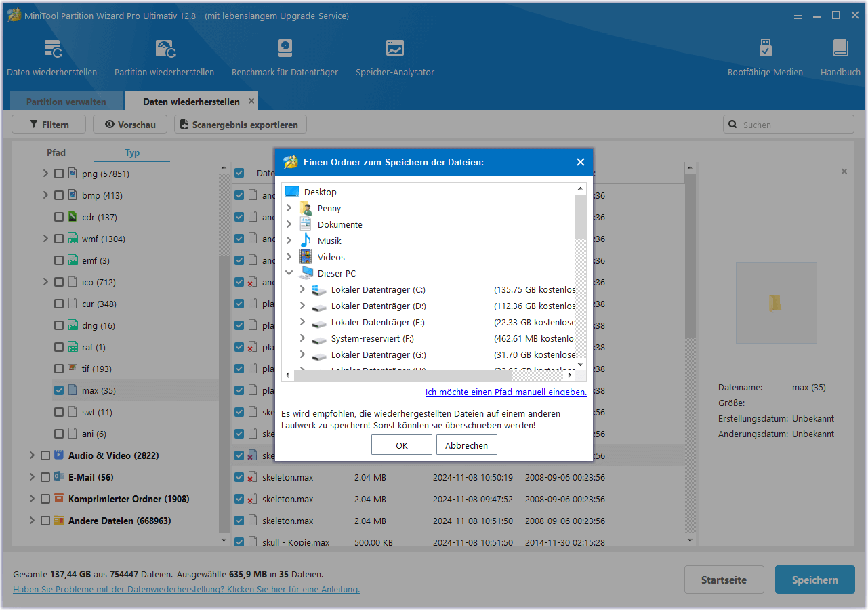
Task: Check the emf (3) checkbox
Action: point(59,261)
